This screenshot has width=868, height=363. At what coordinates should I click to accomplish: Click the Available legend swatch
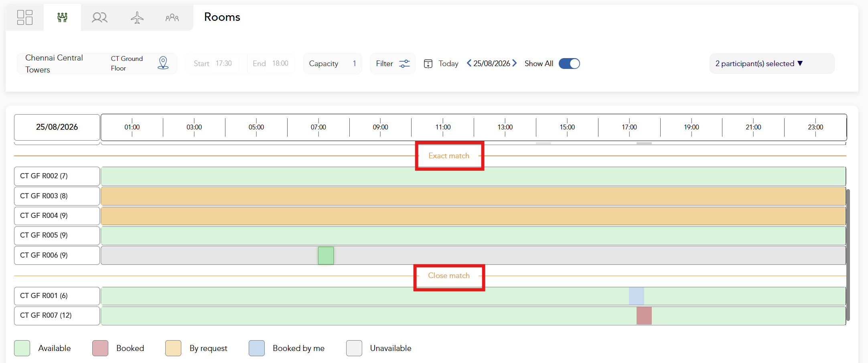[x=22, y=348]
